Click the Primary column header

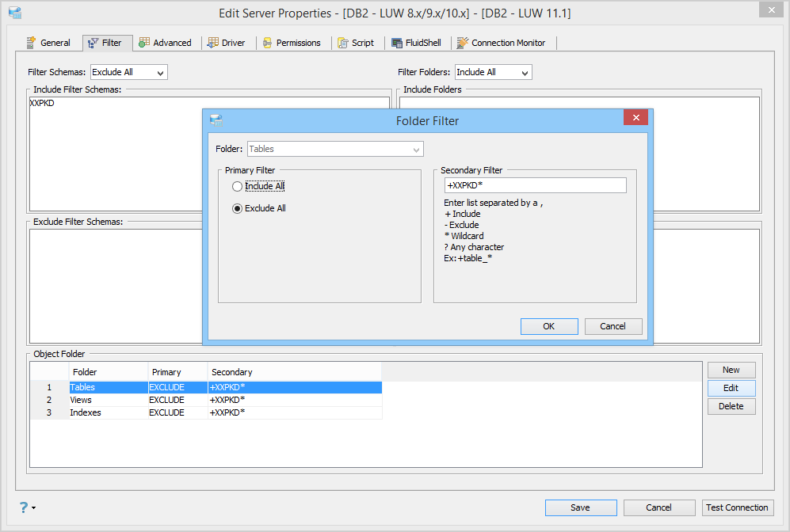(x=177, y=372)
